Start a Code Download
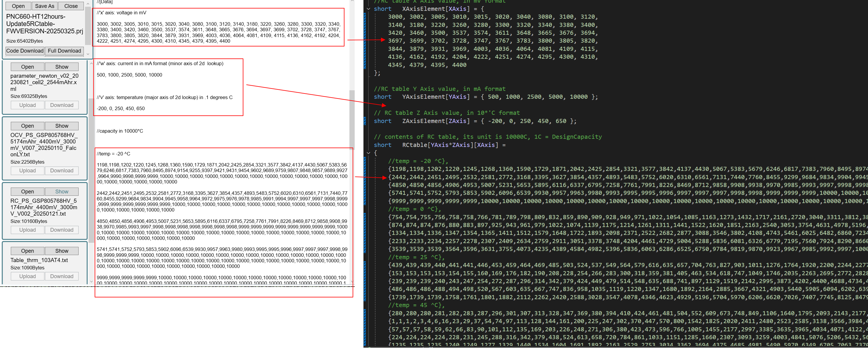This screenshot has height=350, width=868. [x=25, y=51]
